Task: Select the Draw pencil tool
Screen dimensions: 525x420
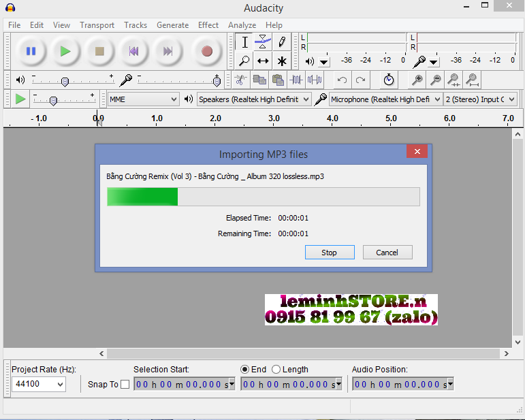Action: pyautogui.click(x=282, y=42)
